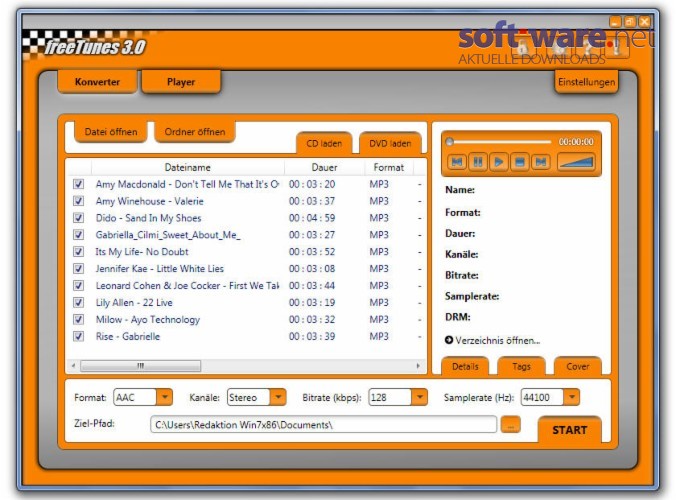Select the row 'Rise - Gabrielle'

pos(246,336)
